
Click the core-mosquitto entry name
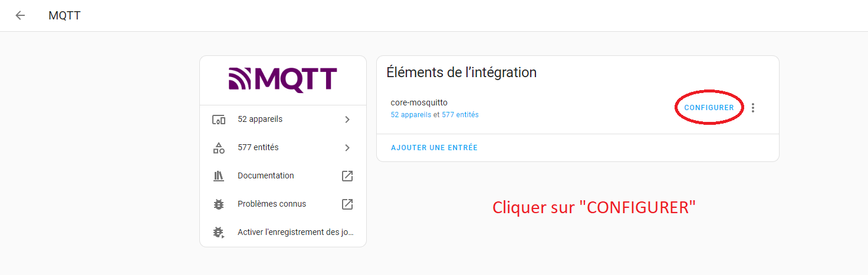pyautogui.click(x=419, y=102)
